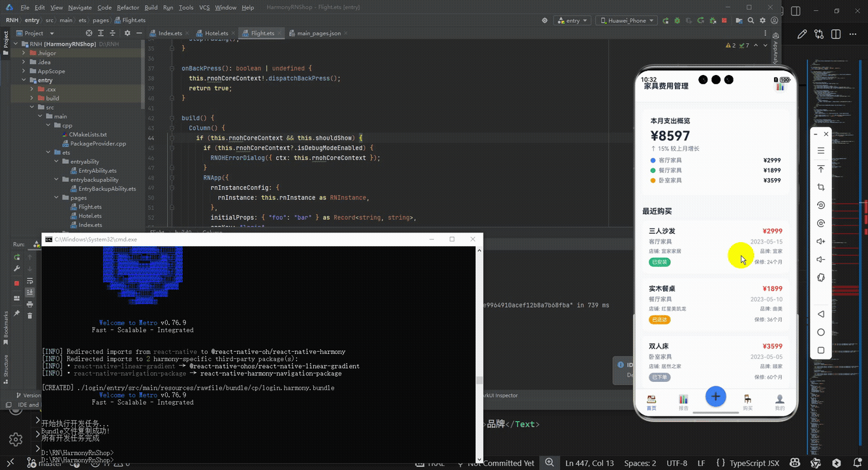Click the emulator volume up icon
This screenshot has height=470, width=868.
821,242
